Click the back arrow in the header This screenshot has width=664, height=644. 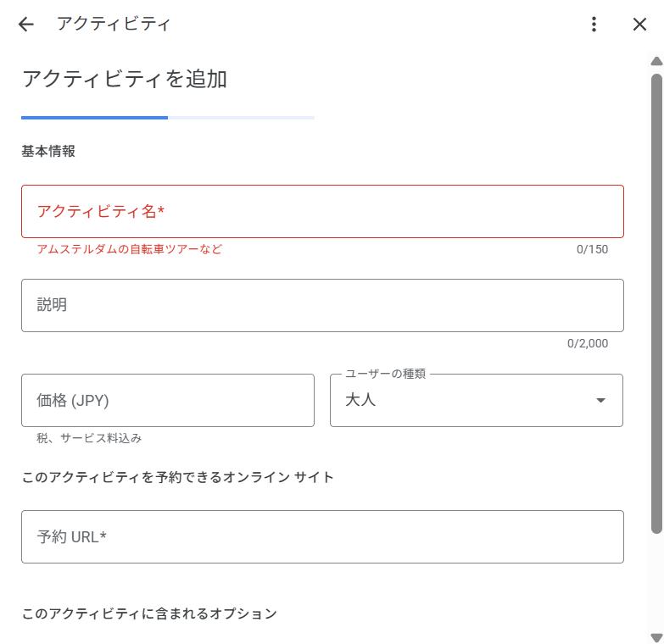coord(26,25)
